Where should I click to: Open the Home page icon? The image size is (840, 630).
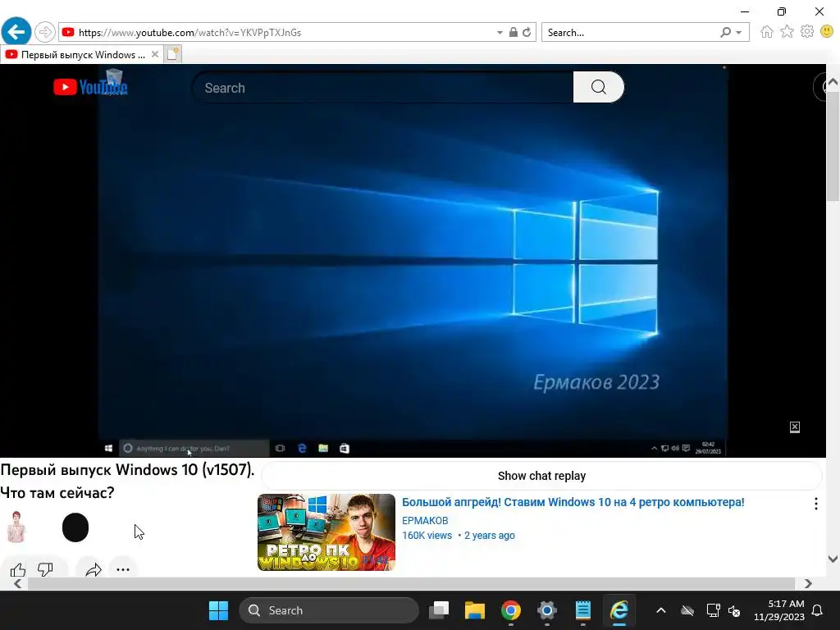[767, 32]
